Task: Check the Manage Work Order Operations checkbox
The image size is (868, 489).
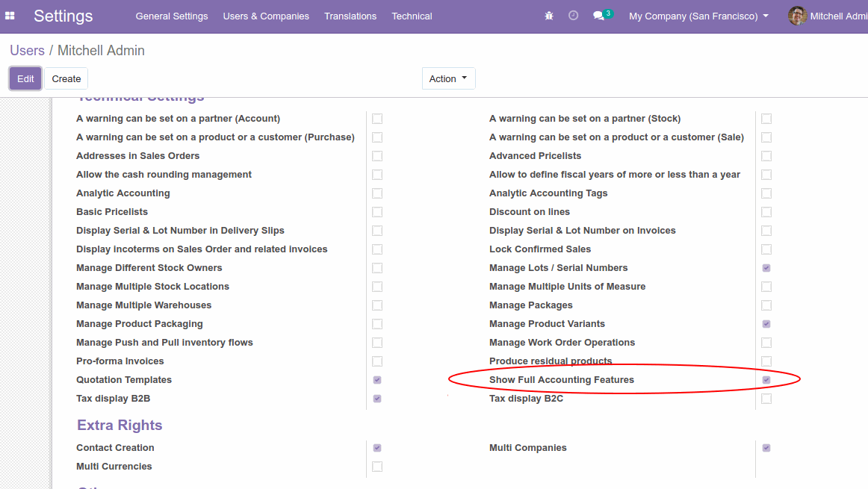Action: (766, 343)
